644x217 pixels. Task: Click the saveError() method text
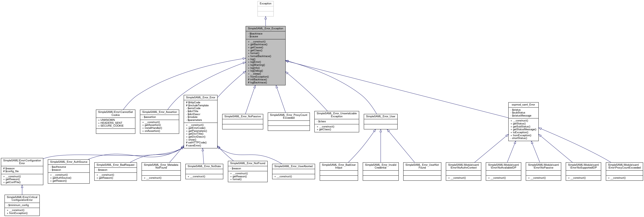[x=193, y=145]
